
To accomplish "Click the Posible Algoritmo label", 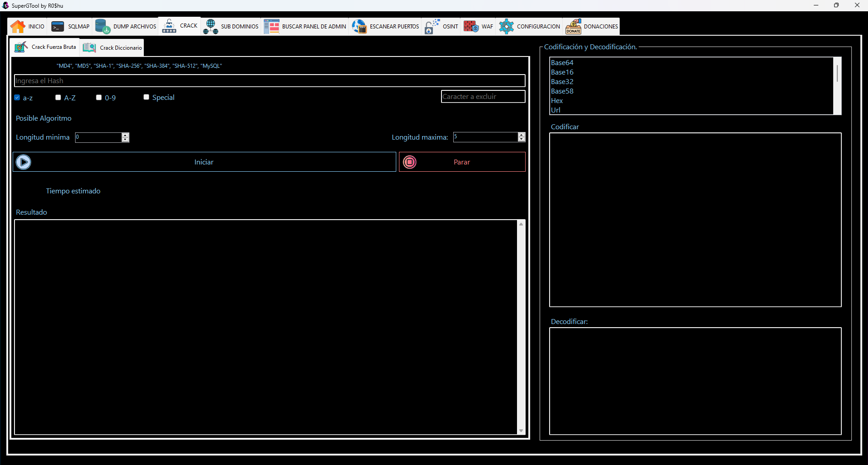I will click(43, 118).
